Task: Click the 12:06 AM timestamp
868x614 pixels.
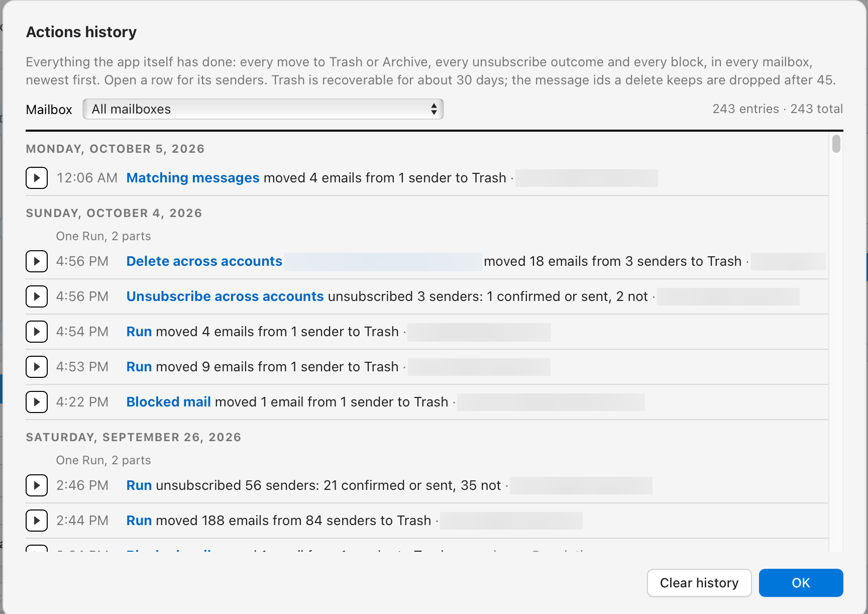Action: [x=87, y=178]
